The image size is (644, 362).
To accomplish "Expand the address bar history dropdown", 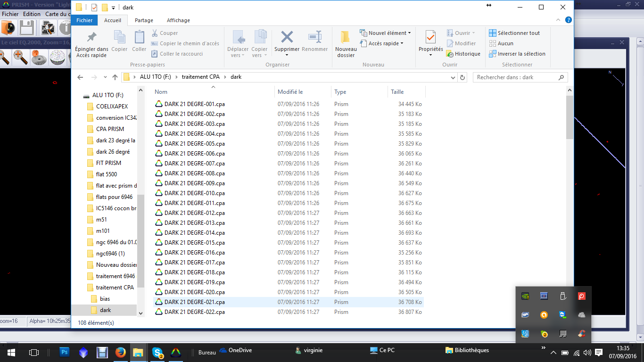I will pyautogui.click(x=453, y=77).
